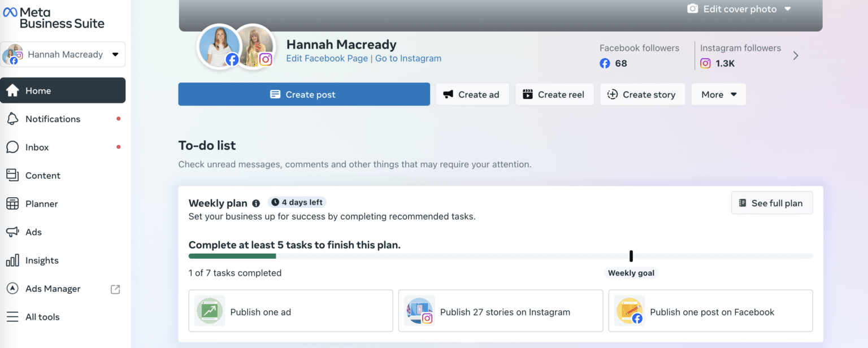
Task: Open the Weekly plan info tooltip
Action: (257, 203)
